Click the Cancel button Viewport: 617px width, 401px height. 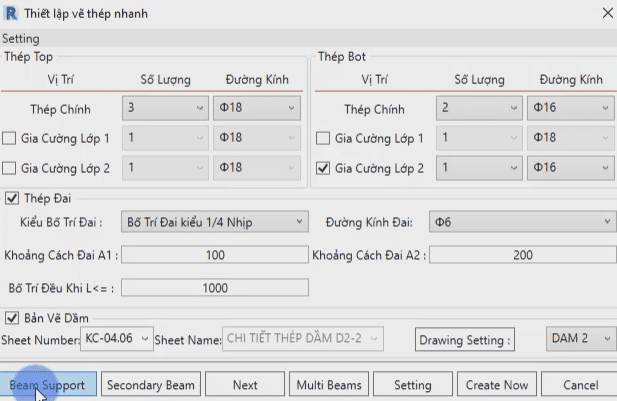click(581, 384)
